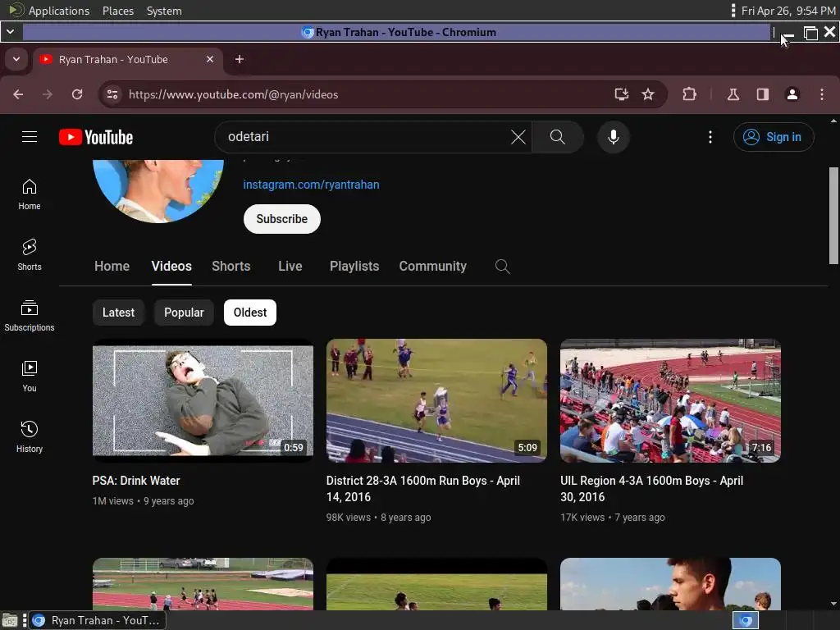The width and height of the screenshot is (840, 630).
Task: Start voice search with microphone icon
Action: pos(614,137)
